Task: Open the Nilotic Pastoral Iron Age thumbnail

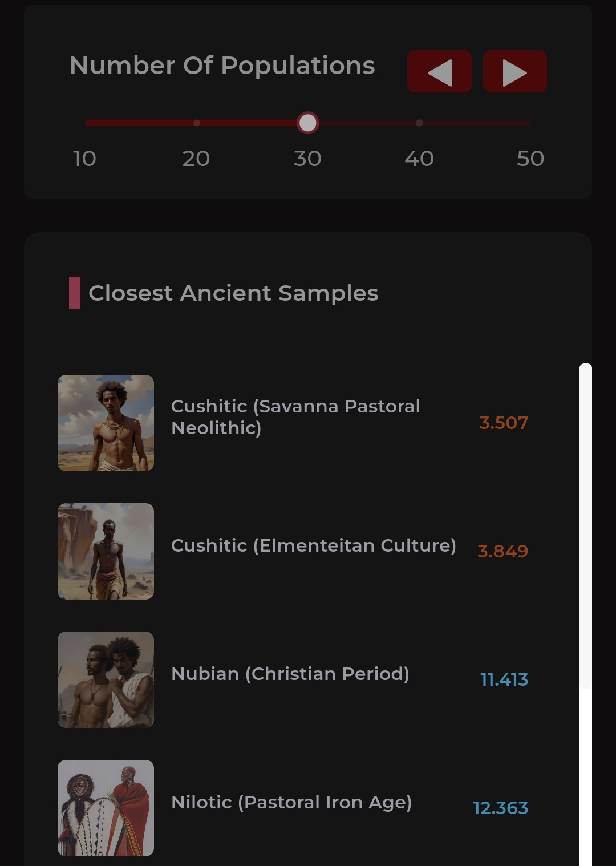Action: (x=106, y=808)
